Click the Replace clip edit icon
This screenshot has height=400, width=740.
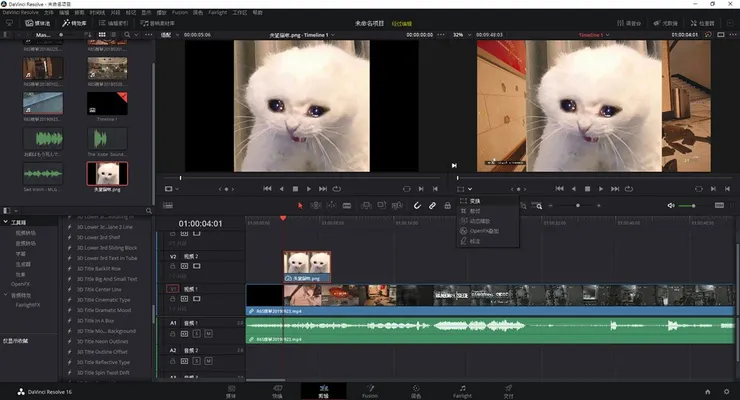point(397,206)
